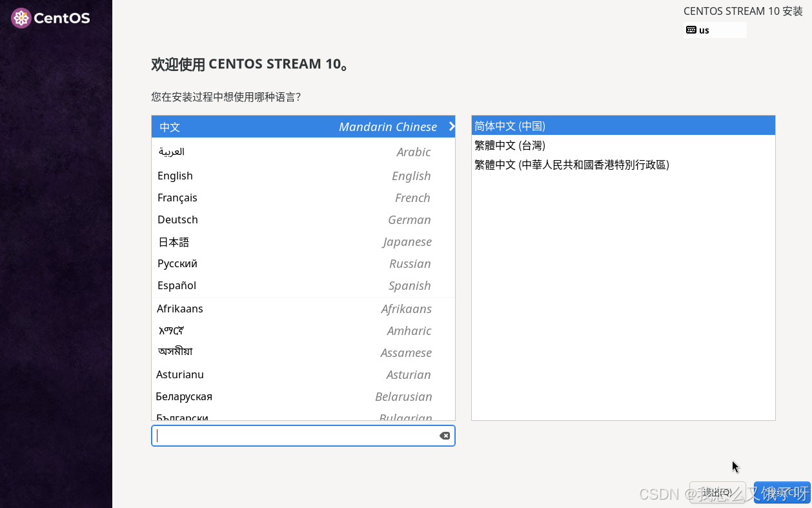Select the Amharic language row
The width and height of the screenshot is (812, 508).
pyautogui.click(x=303, y=330)
